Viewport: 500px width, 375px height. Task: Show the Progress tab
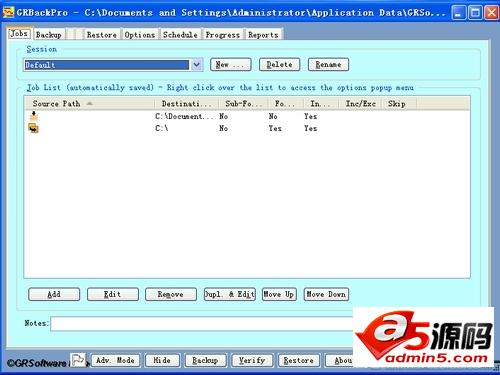(x=223, y=35)
